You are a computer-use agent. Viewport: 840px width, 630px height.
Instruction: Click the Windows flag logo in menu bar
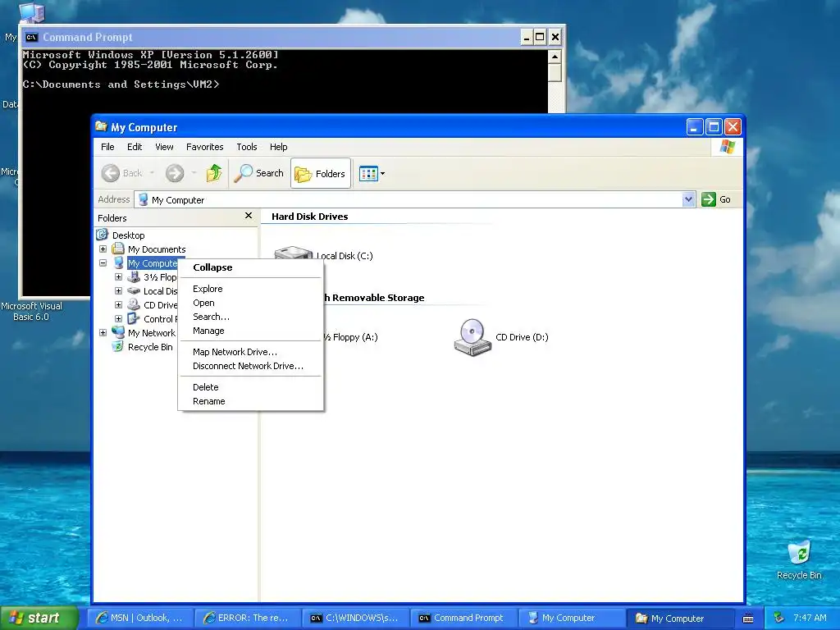click(727, 147)
